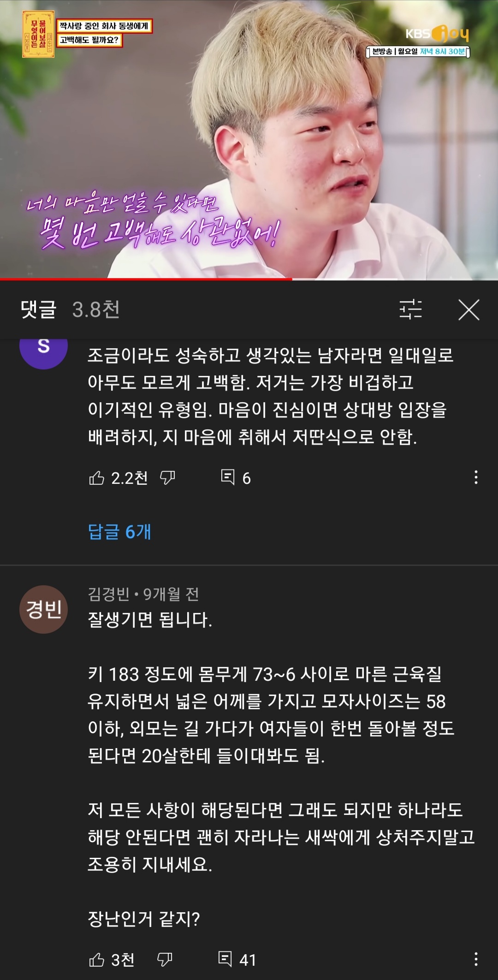Like the comment with 2.2천 likes

coord(96,478)
